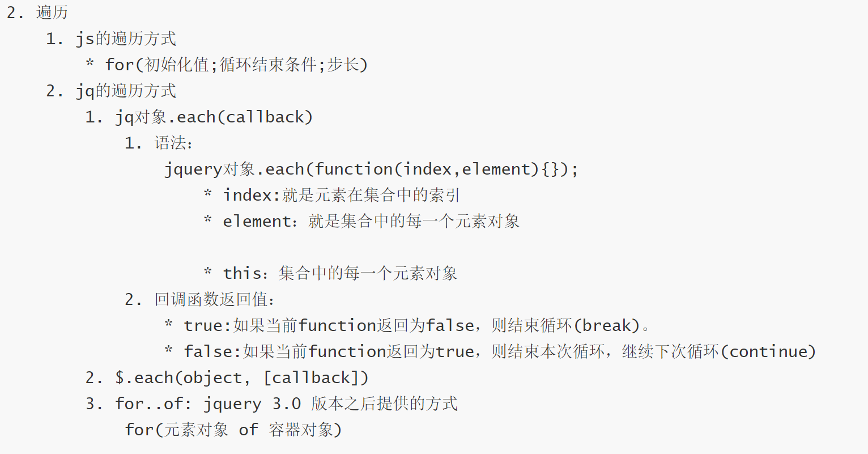Viewport: 868px width, 454px height.
Task: Click the "index:就是元素在集合中的索引" bullet
Action: (341, 195)
